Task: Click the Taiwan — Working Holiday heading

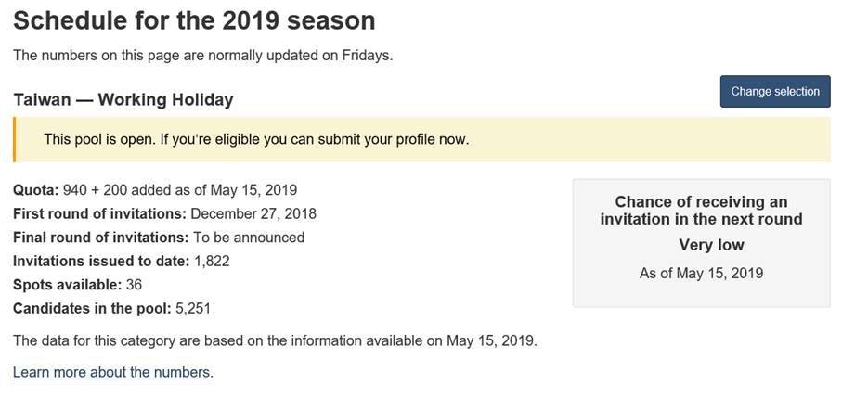Action: [x=123, y=99]
